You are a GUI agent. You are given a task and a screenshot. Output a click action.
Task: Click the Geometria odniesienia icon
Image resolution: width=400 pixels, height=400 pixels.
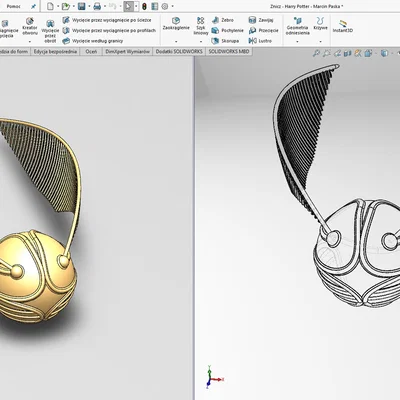(298, 21)
